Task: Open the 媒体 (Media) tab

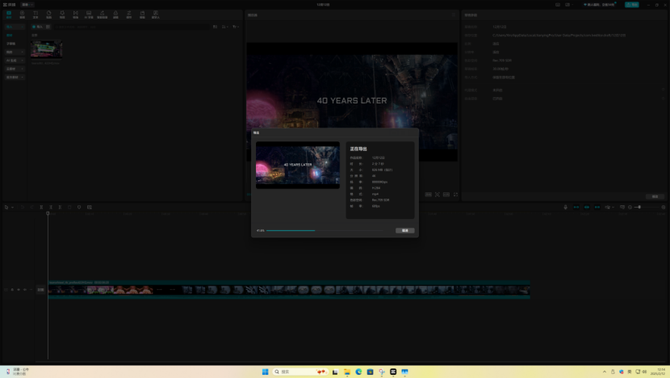Action: 9,15
